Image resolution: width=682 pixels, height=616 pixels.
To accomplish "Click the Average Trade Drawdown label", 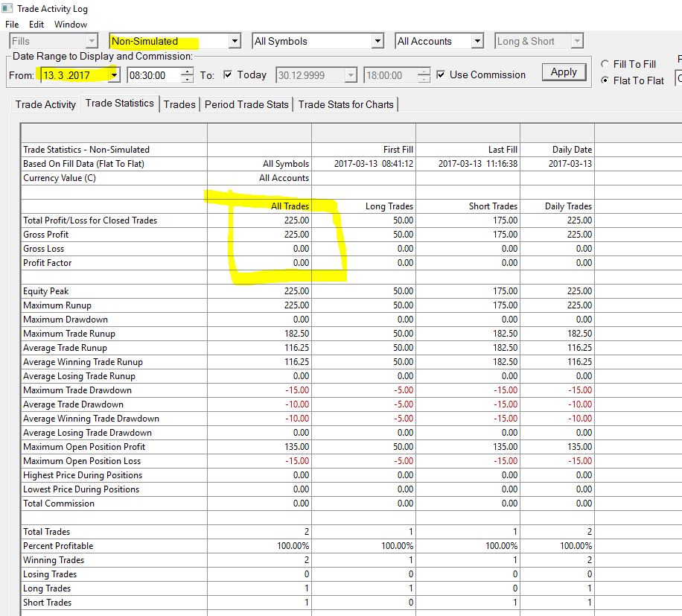I will 73,404.
